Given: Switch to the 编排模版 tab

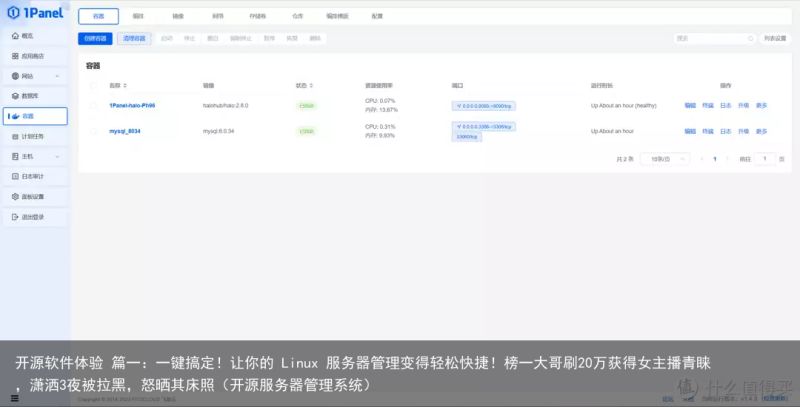Looking at the screenshot, I should tap(337, 16).
